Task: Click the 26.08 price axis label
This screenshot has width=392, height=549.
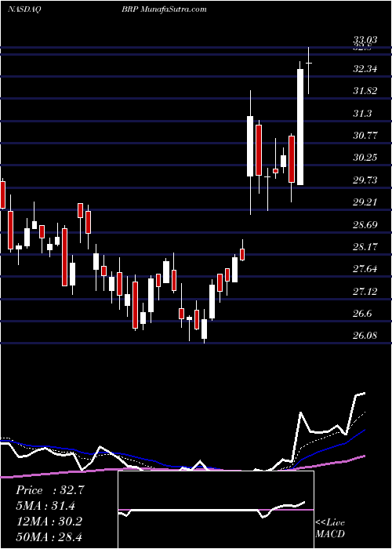Action: (365, 336)
